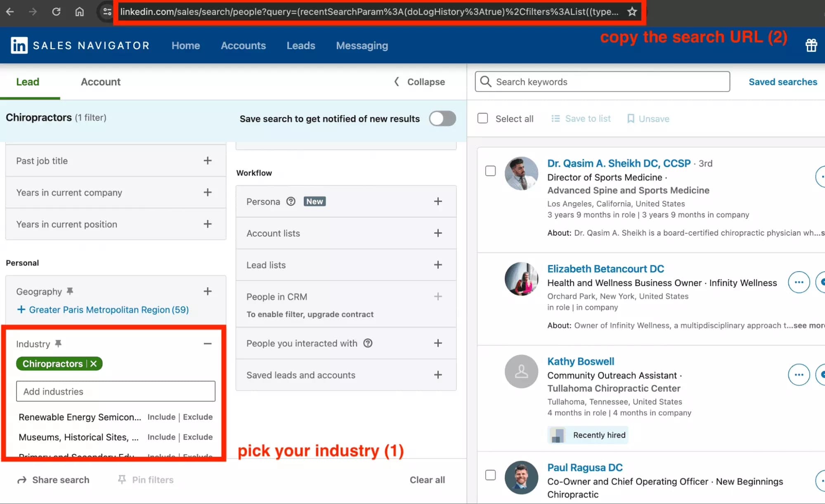Open Messaging in the top navigation

[x=362, y=45]
